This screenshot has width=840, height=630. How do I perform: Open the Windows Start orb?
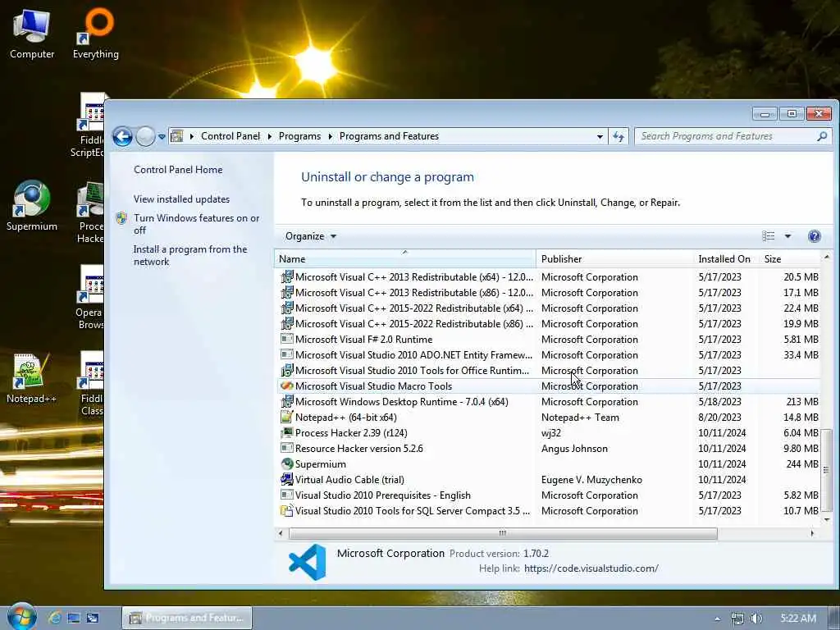pyautogui.click(x=21, y=617)
